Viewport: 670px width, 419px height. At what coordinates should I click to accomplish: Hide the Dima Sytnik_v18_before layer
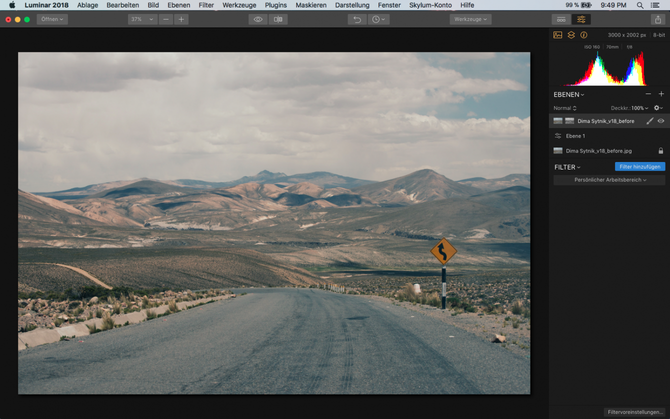[661, 121]
